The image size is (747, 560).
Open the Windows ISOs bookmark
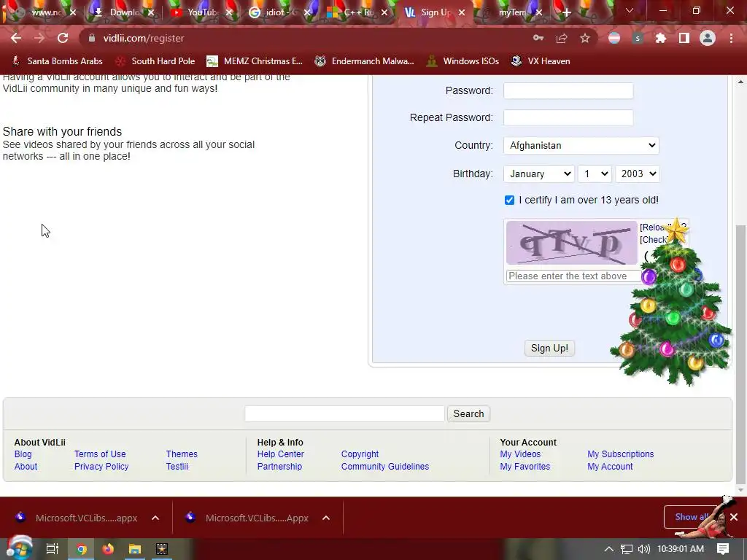[x=463, y=61]
